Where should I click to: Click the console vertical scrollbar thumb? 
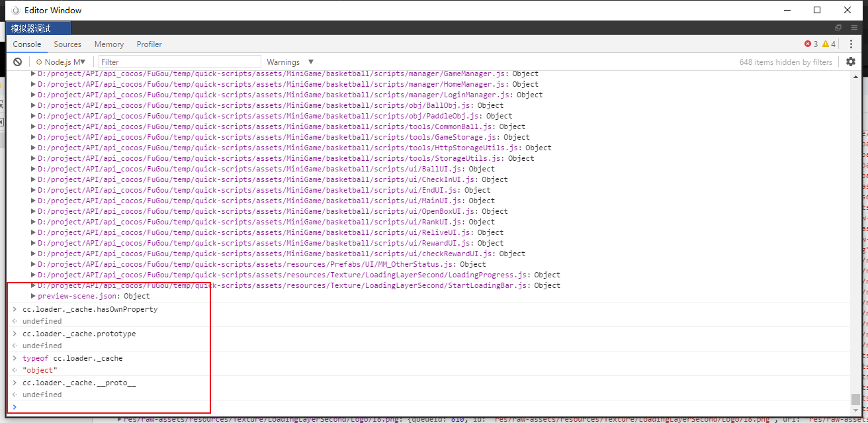coord(855,399)
